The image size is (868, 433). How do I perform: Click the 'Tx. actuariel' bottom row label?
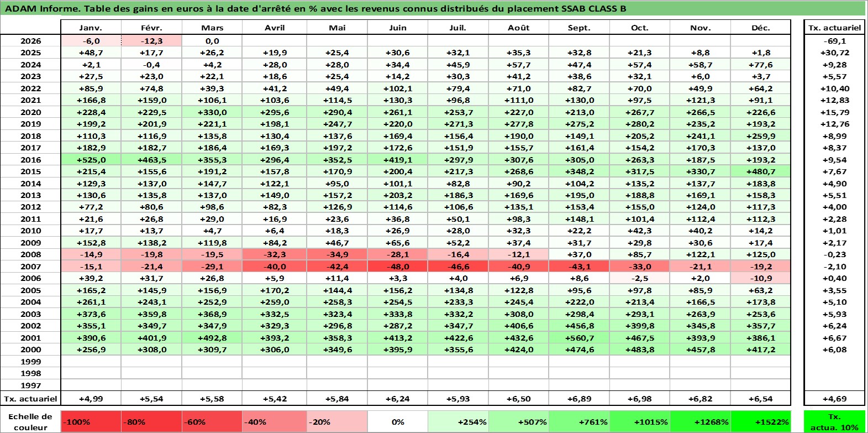(30, 398)
